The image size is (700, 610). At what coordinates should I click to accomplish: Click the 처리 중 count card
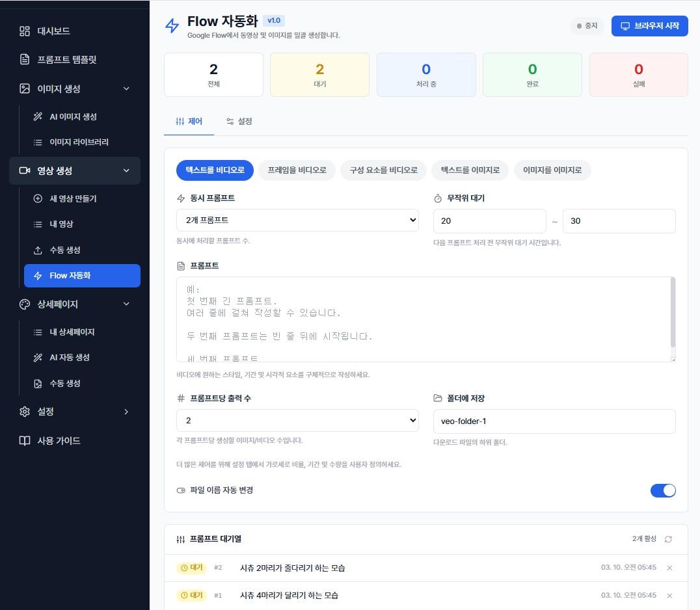click(x=426, y=75)
